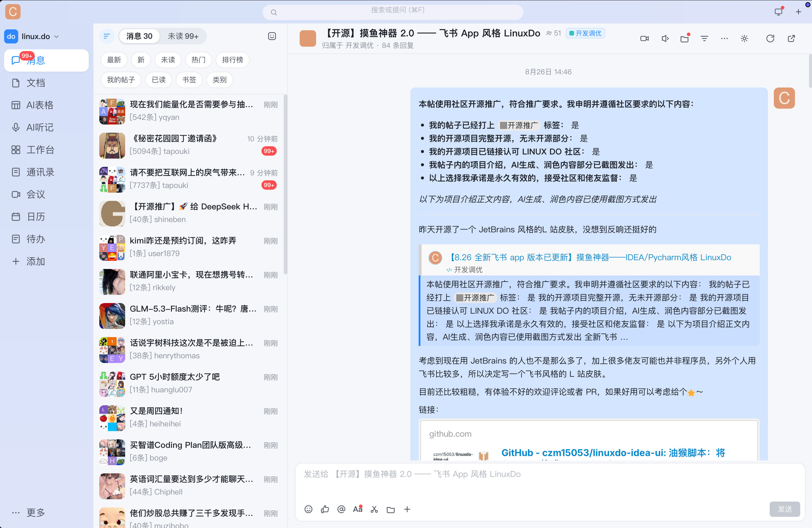Select the 新 filter chip
The height and width of the screenshot is (528, 812).
141,60
